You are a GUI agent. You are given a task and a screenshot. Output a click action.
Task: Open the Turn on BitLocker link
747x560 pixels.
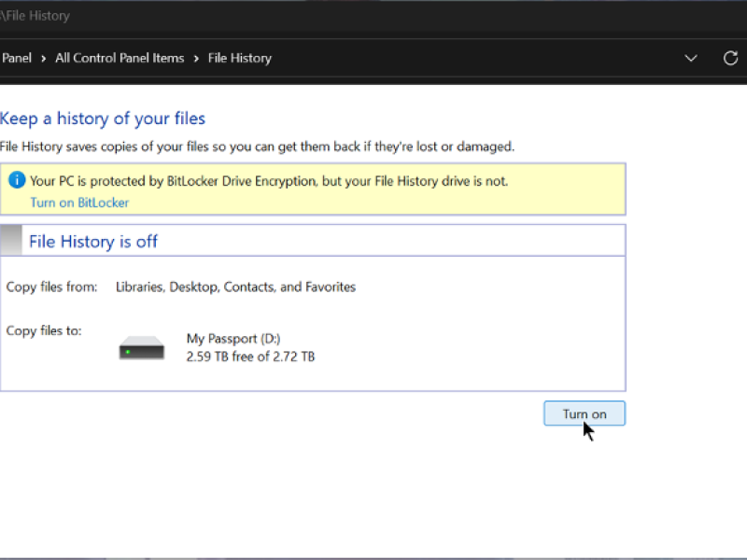click(x=79, y=203)
